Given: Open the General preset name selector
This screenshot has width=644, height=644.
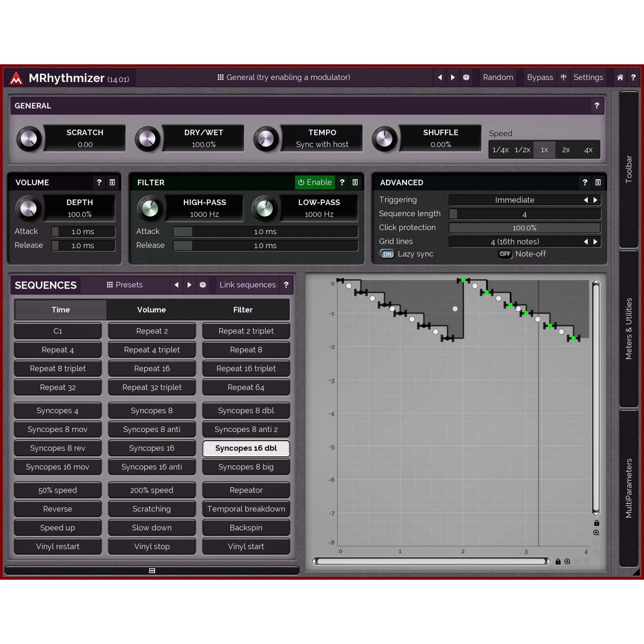Looking at the screenshot, I should coord(284,77).
